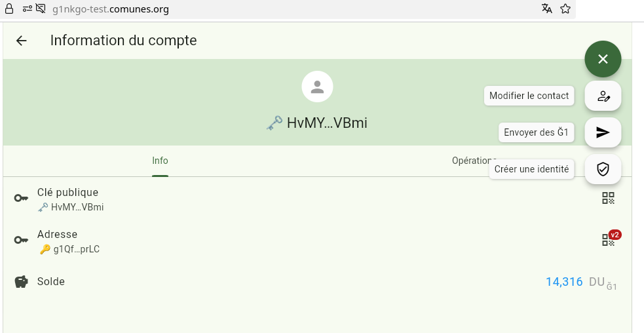Click the Modifier le contact label
Screen dimensions: 644x333
click(x=529, y=96)
